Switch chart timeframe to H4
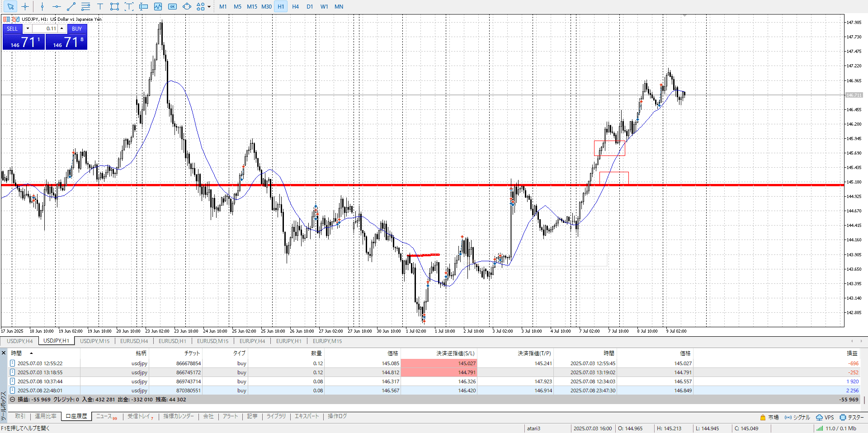Viewport: 868px width, 433px height. 295,6
